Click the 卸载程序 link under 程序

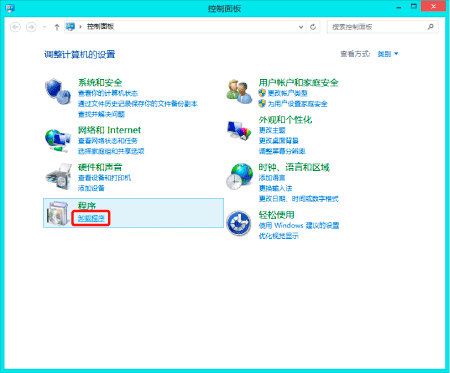[x=91, y=218]
